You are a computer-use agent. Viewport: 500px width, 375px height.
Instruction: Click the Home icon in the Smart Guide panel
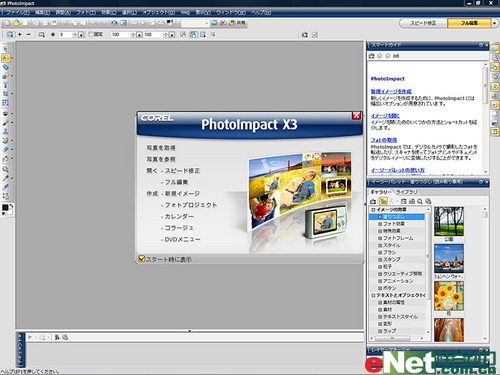[x=372, y=56]
